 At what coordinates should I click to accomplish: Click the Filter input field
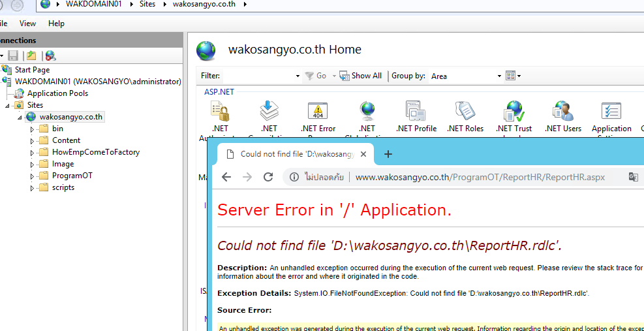click(x=258, y=76)
